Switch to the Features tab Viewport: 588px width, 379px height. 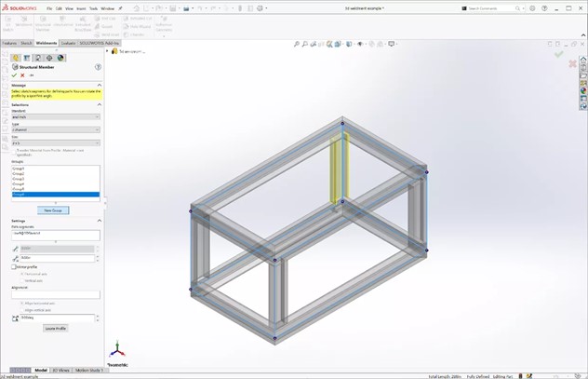point(9,43)
